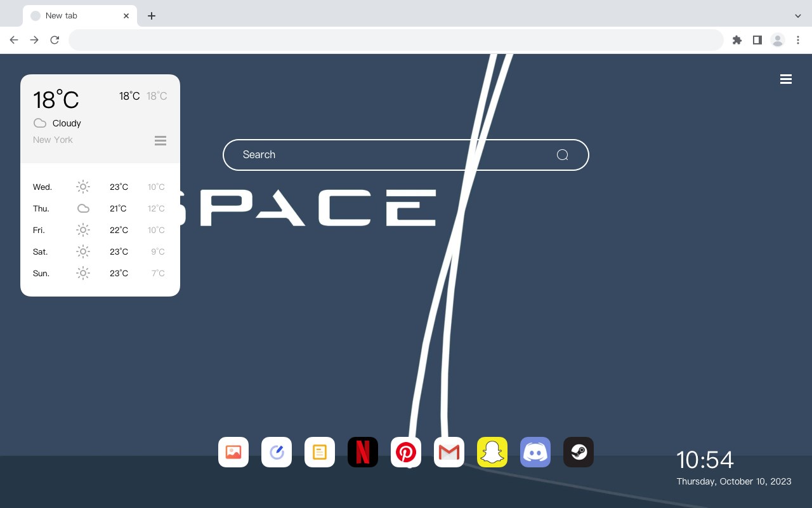Select the New tab tab
This screenshot has width=812, height=508.
(x=80, y=16)
